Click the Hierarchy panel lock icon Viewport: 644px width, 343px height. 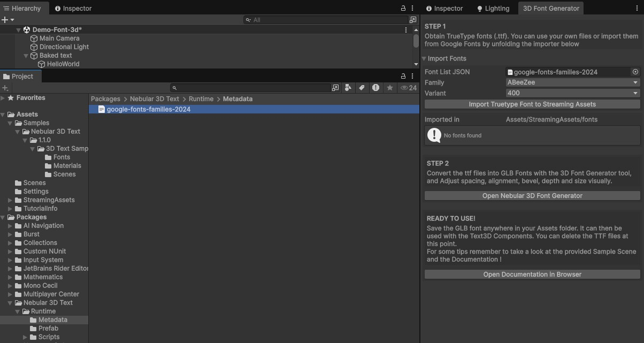pyautogui.click(x=403, y=8)
